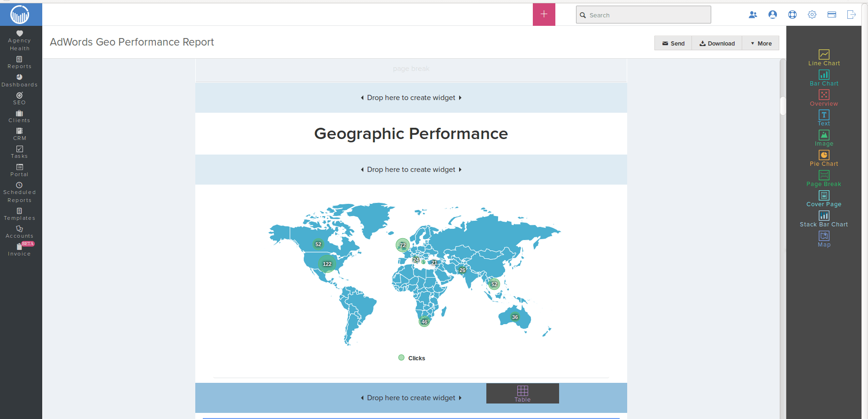The image size is (868, 419).
Task: Click the Download button
Action: point(717,43)
